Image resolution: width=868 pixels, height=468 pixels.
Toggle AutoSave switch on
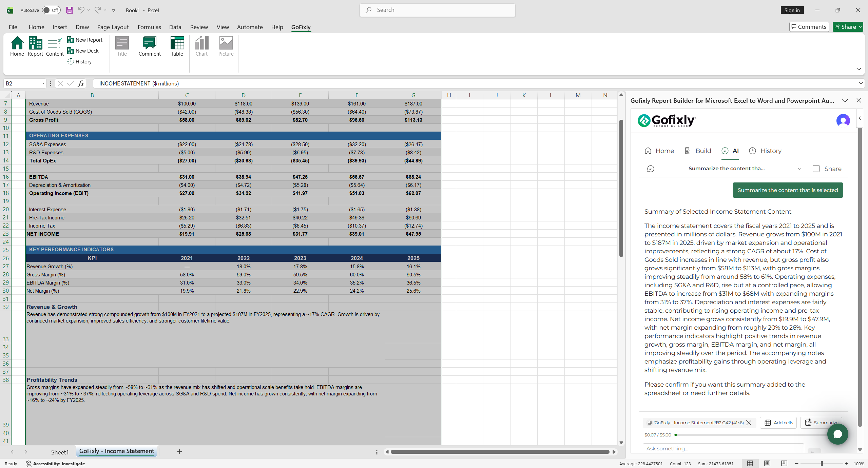click(51, 10)
